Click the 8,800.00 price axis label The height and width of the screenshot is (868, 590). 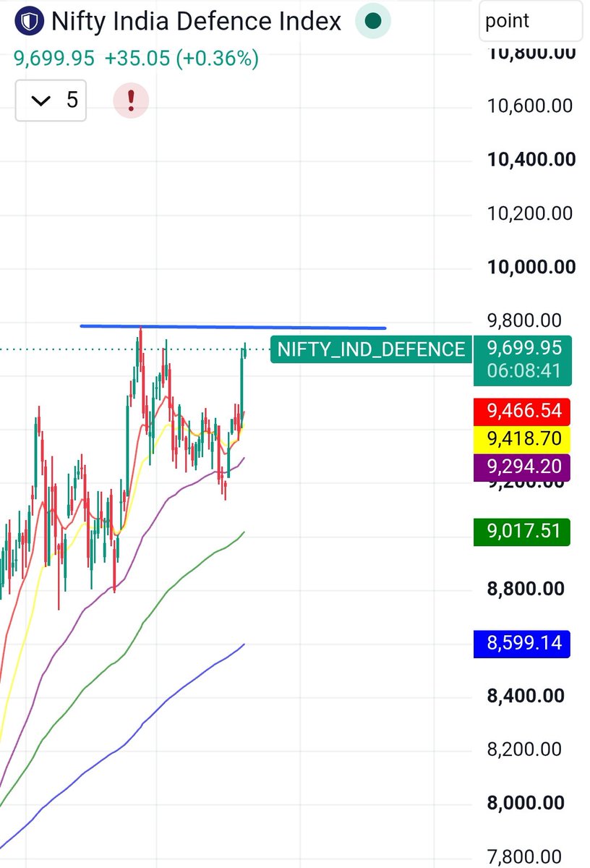[x=526, y=589]
